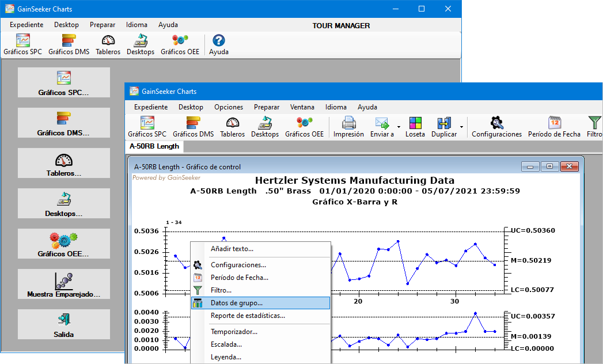This screenshot has width=603, height=364.
Task: Click Configuraciones toolbar icon
Action: click(x=496, y=123)
